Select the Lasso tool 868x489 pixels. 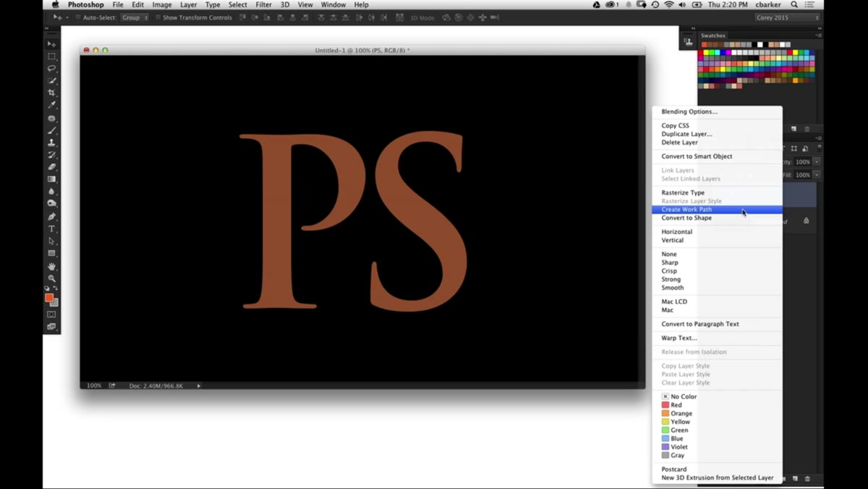click(51, 69)
